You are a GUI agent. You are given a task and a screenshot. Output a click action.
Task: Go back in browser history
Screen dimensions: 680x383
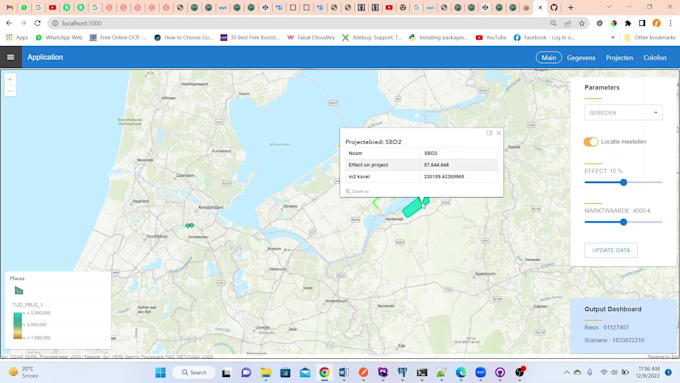(x=9, y=23)
